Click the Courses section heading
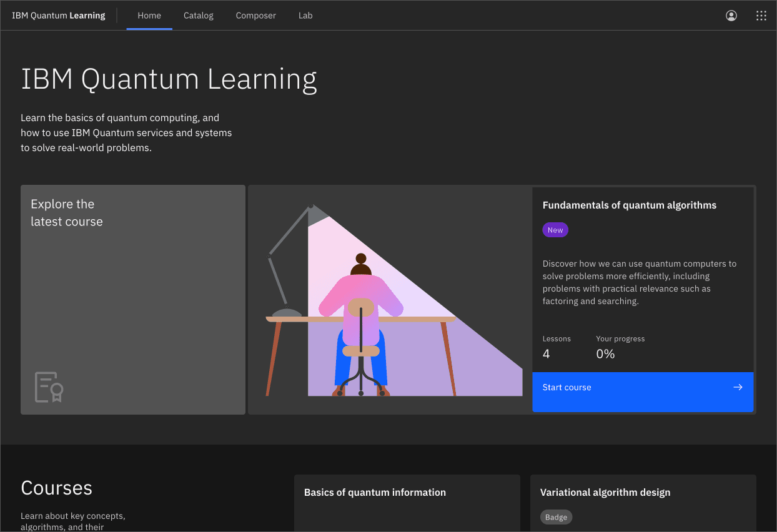 [x=56, y=488]
